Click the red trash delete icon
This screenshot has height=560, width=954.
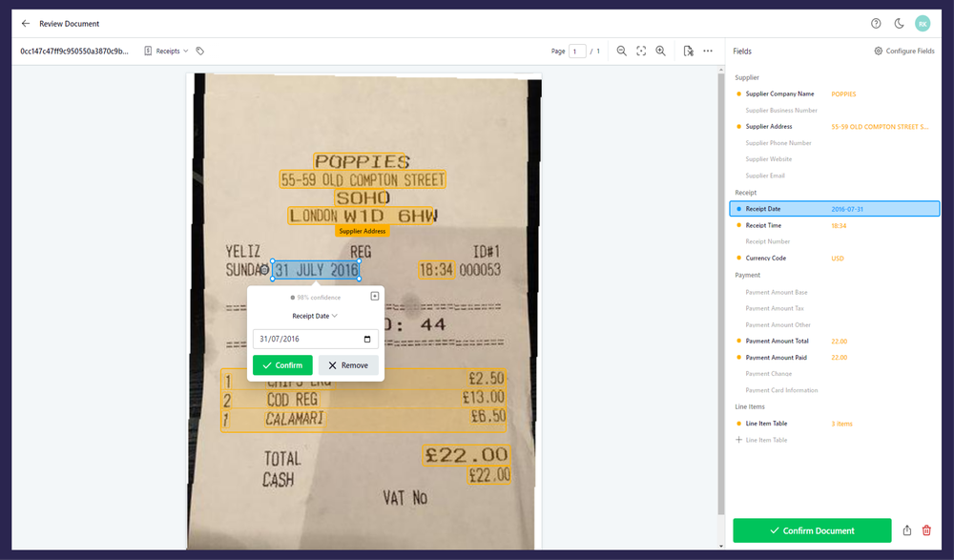tap(926, 530)
